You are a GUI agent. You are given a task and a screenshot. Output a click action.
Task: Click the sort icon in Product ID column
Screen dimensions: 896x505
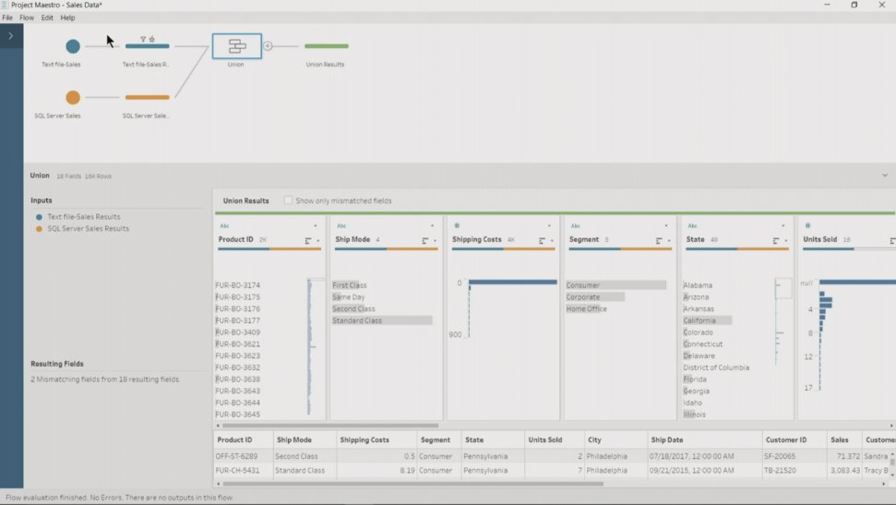point(308,241)
